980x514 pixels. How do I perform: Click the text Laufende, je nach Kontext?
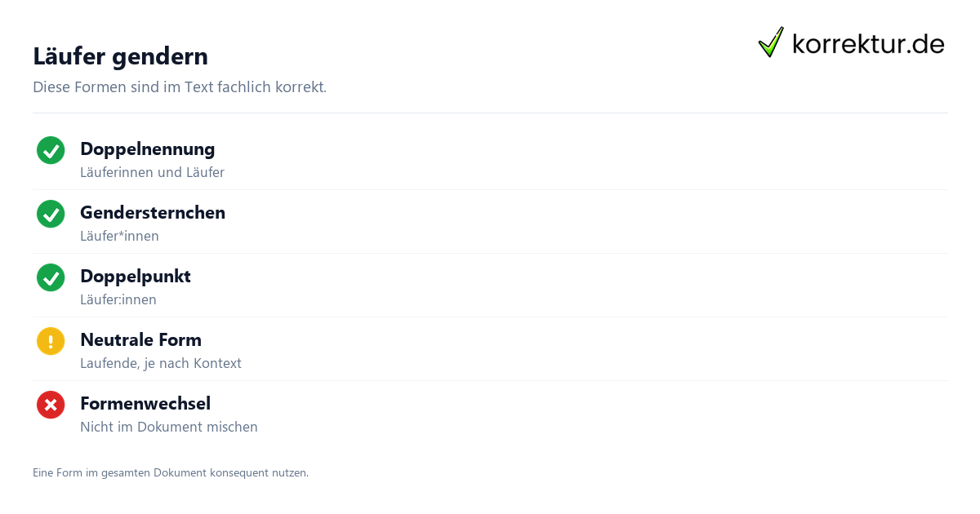coord(161,363)
